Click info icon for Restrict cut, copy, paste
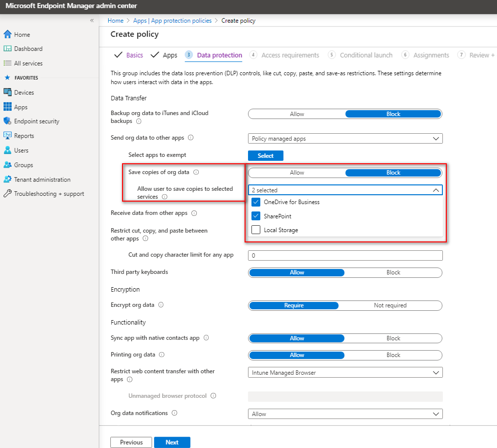Image resolution: width=497 pixels, height=448 pixels. click(146, 239)
